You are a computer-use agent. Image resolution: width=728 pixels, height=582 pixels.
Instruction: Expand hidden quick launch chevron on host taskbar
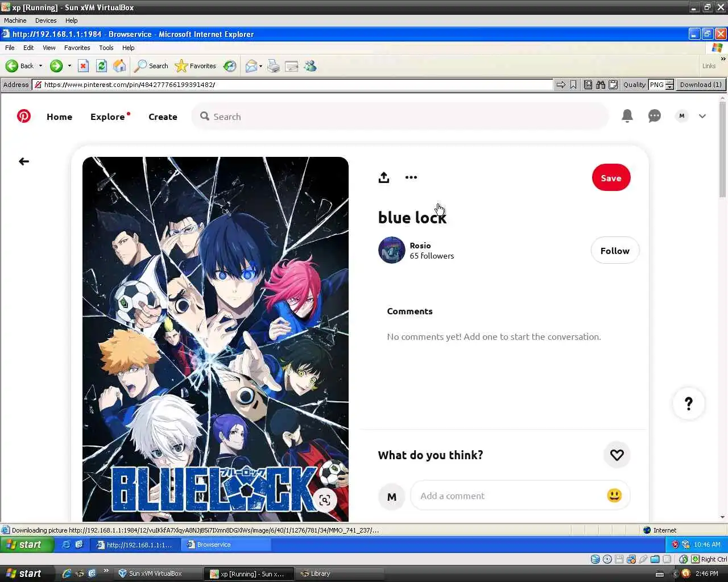(106, 571)
